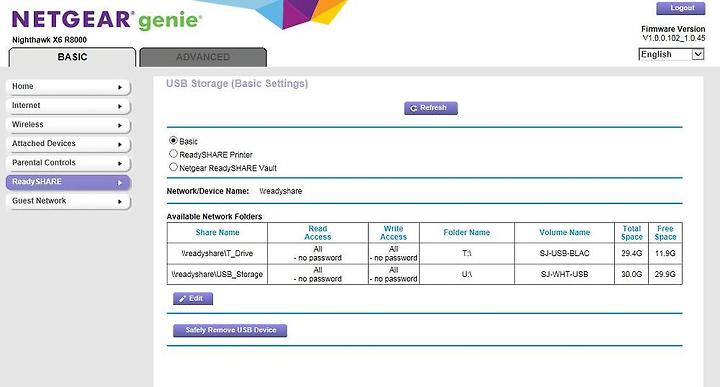This screenshot has height=387, width=720.
Task: Click the 29.9G free space cell
Action: coord(665,275)
